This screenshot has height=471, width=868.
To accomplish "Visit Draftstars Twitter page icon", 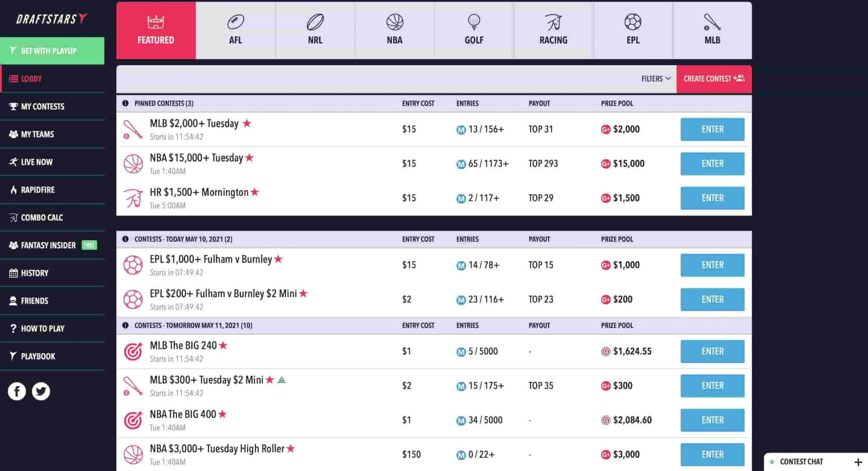I will pos(41,391).
